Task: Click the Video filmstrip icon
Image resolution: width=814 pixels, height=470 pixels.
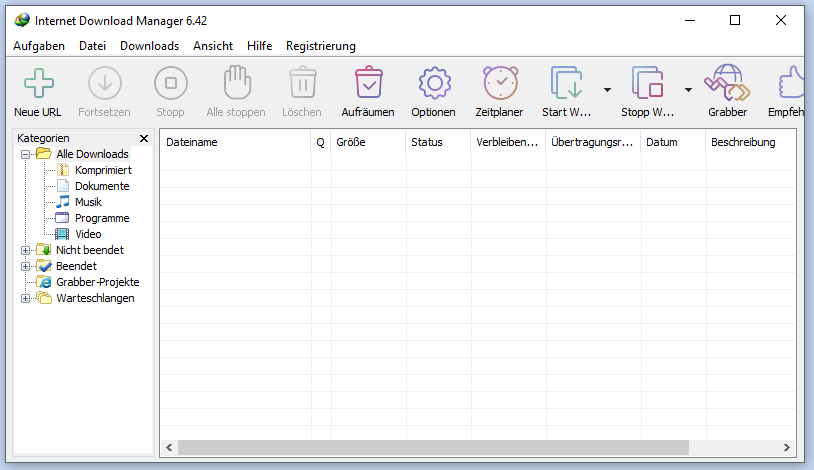Action: [62, 234]
